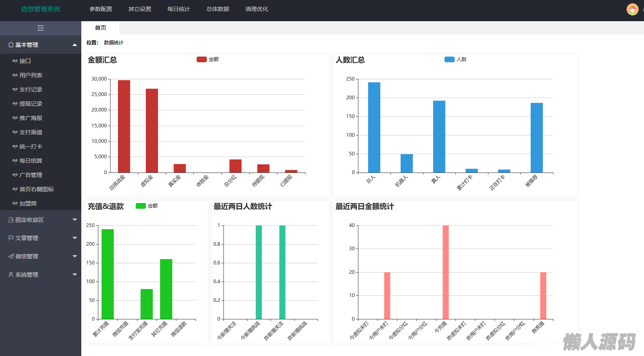Click the home icon beside 基本管理

click(x=11, y=45)
